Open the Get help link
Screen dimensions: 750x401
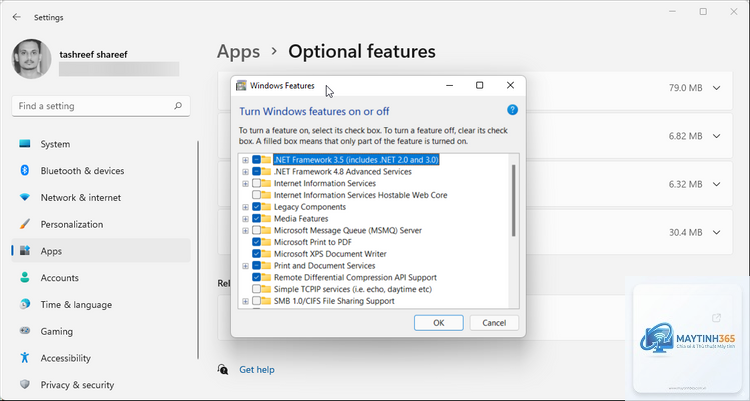[257, 369]
